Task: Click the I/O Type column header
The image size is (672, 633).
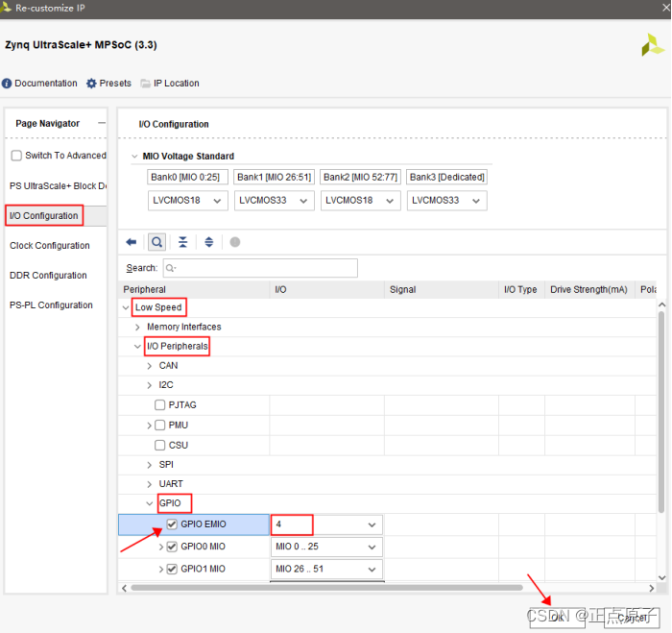Action: 521,289
